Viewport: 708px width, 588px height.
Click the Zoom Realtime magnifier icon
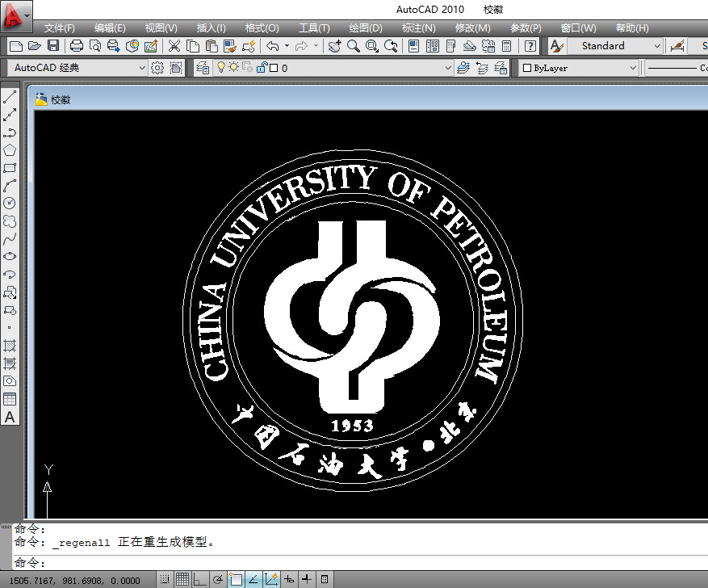point(353,46)
